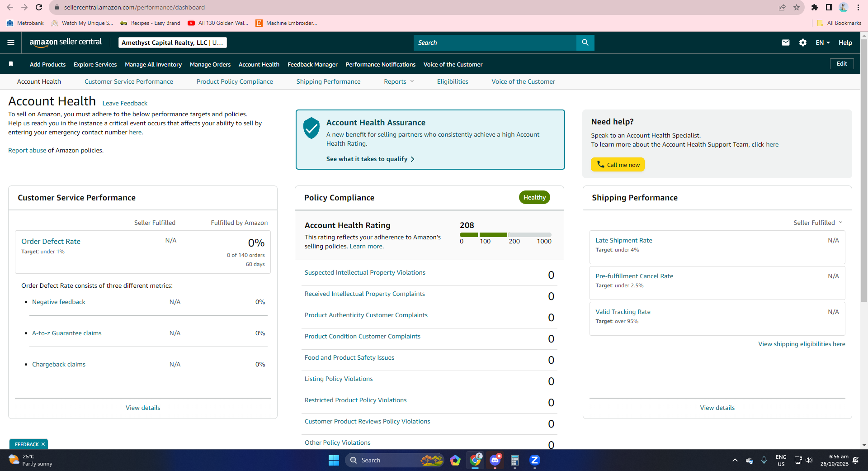Screen dimensions: 868x471
Task: Expand the Reports dropdown menu
Action: 399,81
